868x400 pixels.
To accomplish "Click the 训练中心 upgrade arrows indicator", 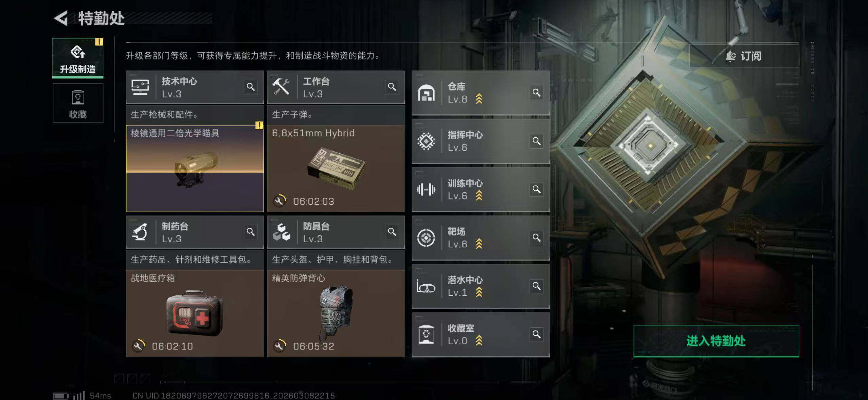I will click(x=479, y=195).
